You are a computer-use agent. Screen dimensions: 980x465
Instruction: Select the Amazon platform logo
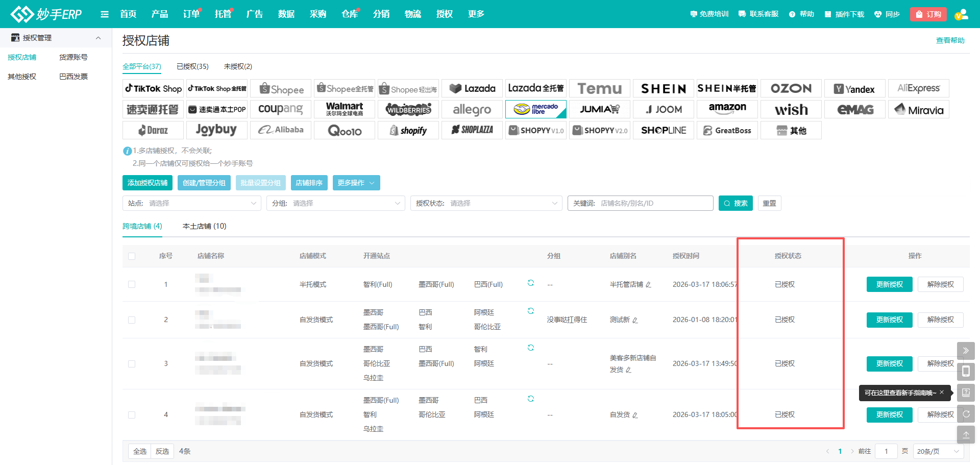727,109
